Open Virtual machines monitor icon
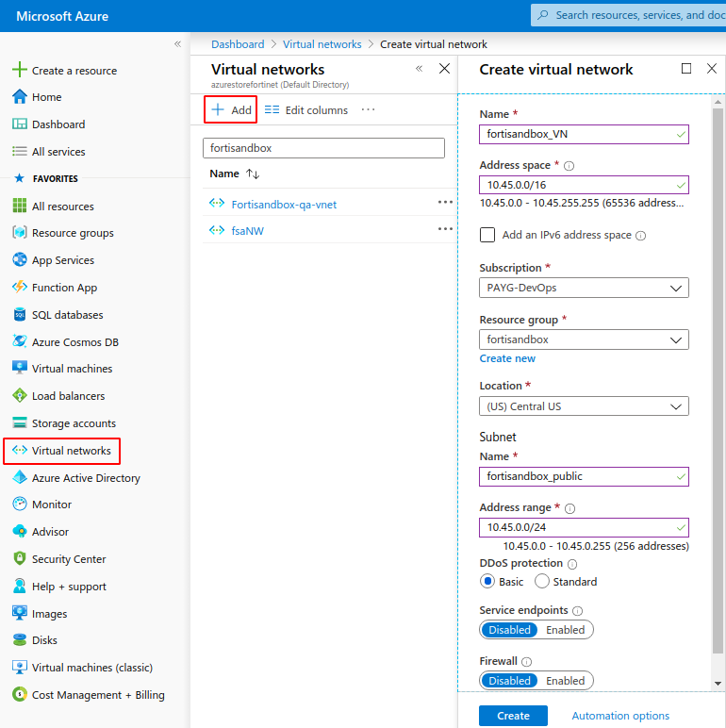 20,368
